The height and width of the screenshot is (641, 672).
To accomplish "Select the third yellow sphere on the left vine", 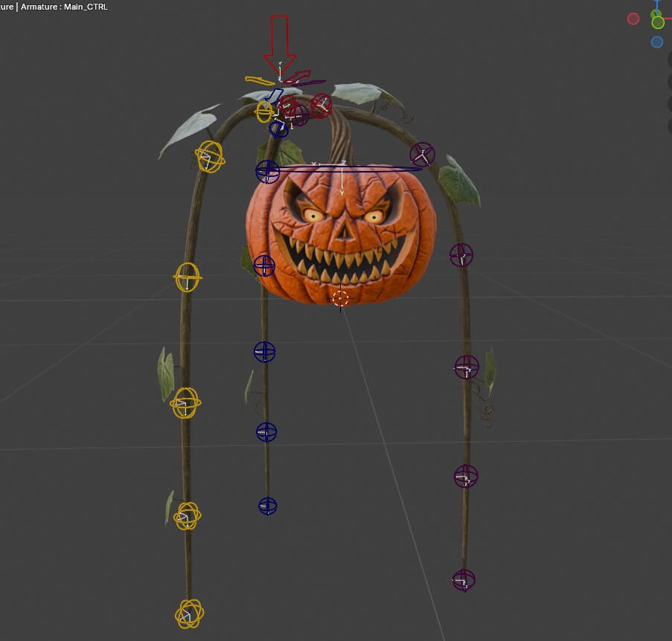I will (185, 403).
